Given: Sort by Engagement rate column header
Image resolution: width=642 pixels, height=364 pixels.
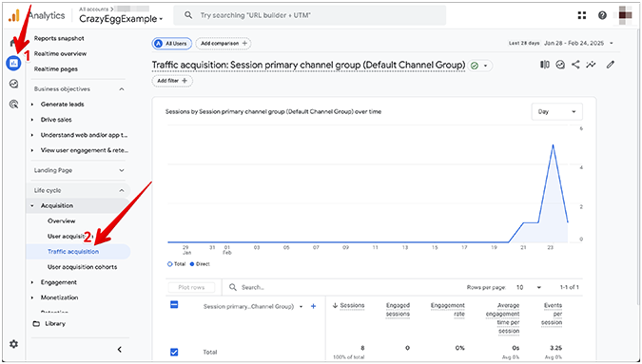Looking at the screenshot, I should [448, 310].
